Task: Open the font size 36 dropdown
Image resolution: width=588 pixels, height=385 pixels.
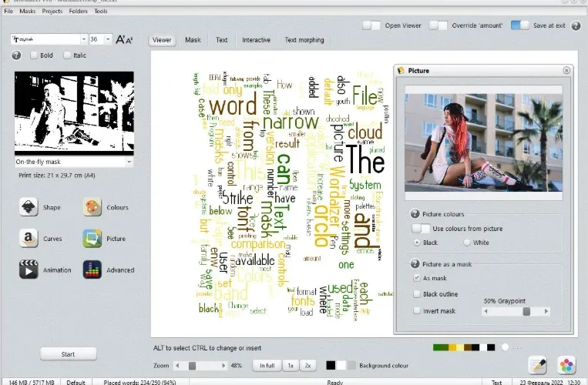Action: (x=108, y=39)
